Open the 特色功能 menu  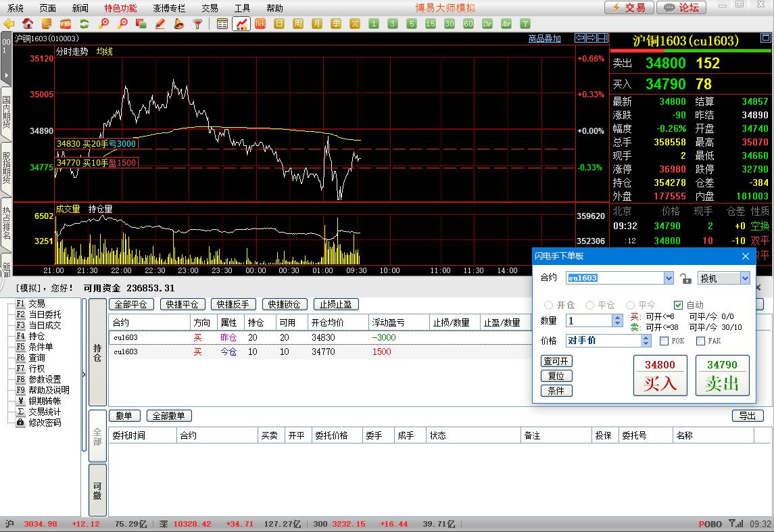pyautogui.click(x=120, y=8)
